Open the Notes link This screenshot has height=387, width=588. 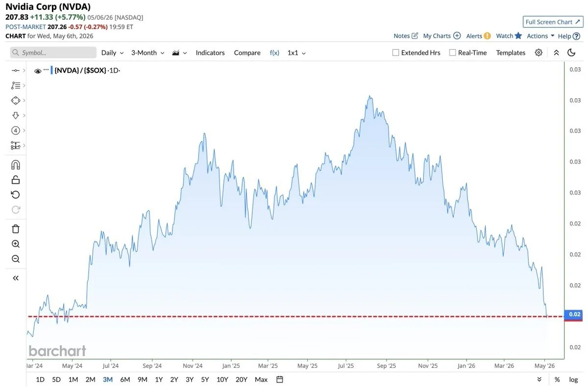coord(401,36)
